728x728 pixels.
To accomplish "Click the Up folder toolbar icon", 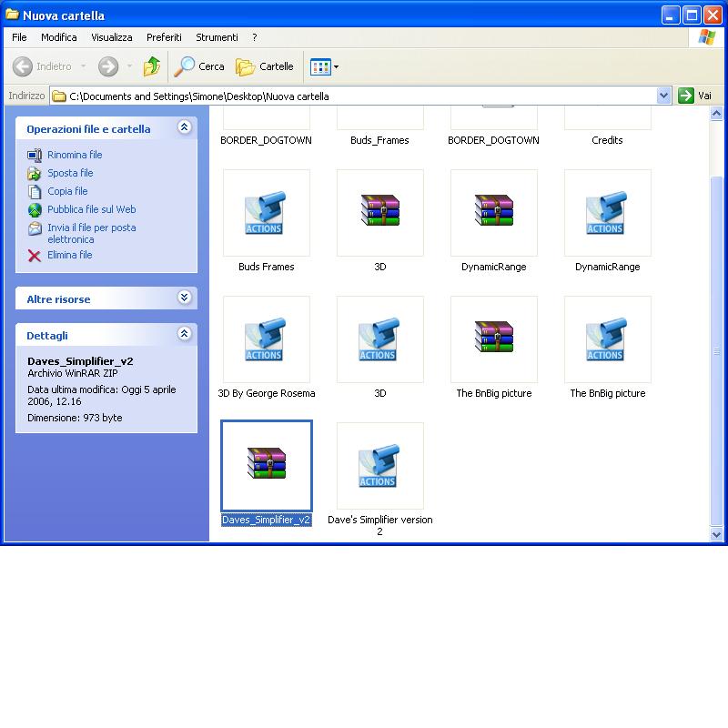I will pyautogui.click(x=152, y=66).
